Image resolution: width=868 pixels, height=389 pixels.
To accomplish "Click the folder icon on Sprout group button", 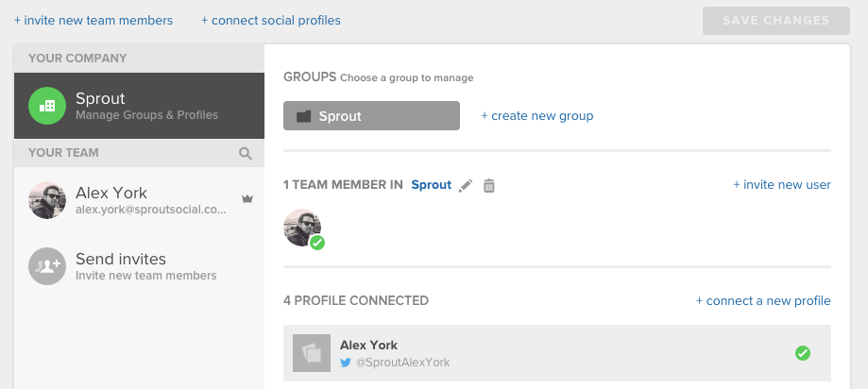I will tap(303, 116).
